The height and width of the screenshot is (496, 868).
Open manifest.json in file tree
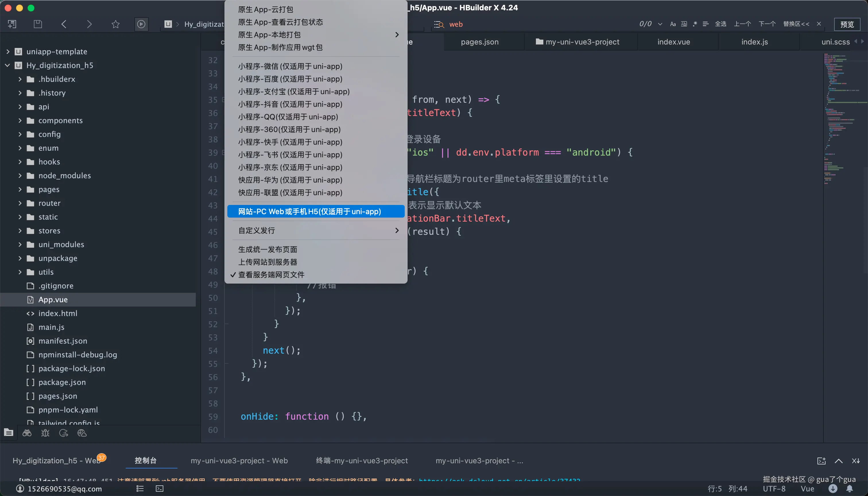pos(63,341)
